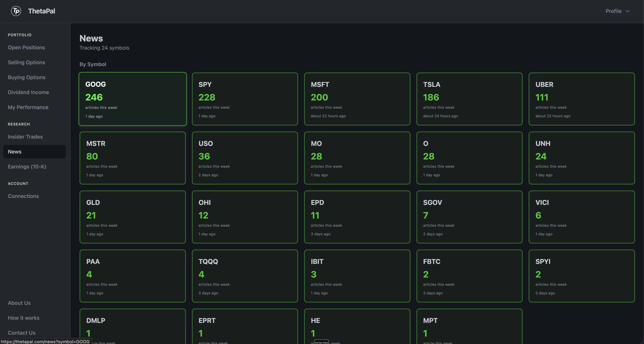The height and width of the screenshot is (344, 644).
Task: Click "3 days ago" on EPD card
Action: click(x=321, y=234)
